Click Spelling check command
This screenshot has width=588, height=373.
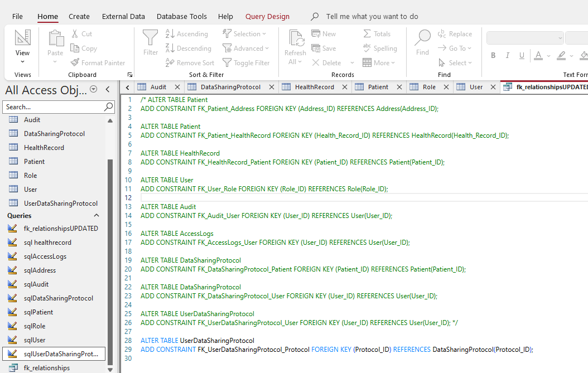coord(380,49)
